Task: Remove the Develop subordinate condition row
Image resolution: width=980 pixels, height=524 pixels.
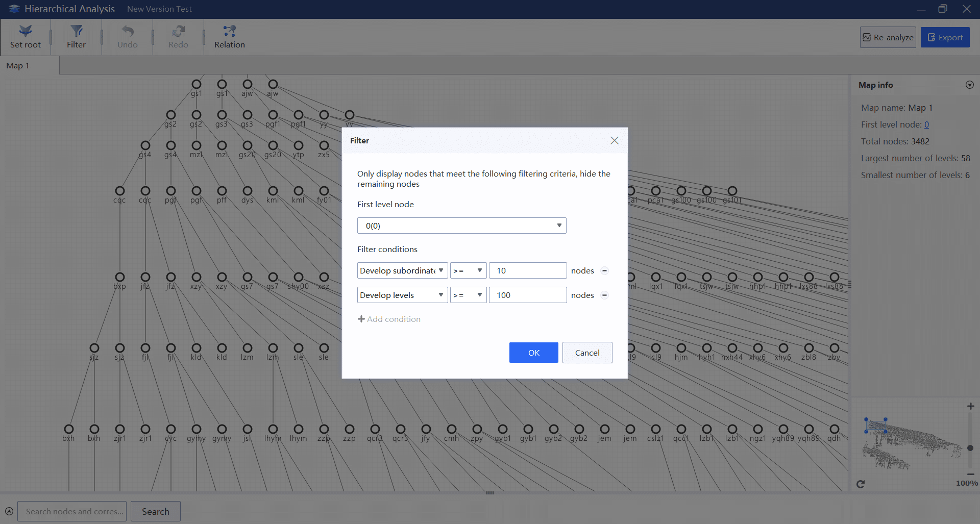Action: point(604,270)
